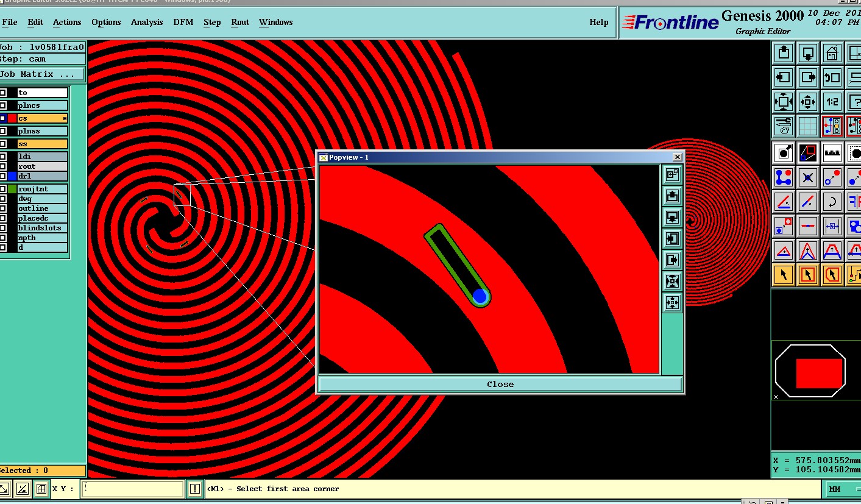Click pan up icon in Popview sidebar

pyautogui.click(x=672, y=196)
